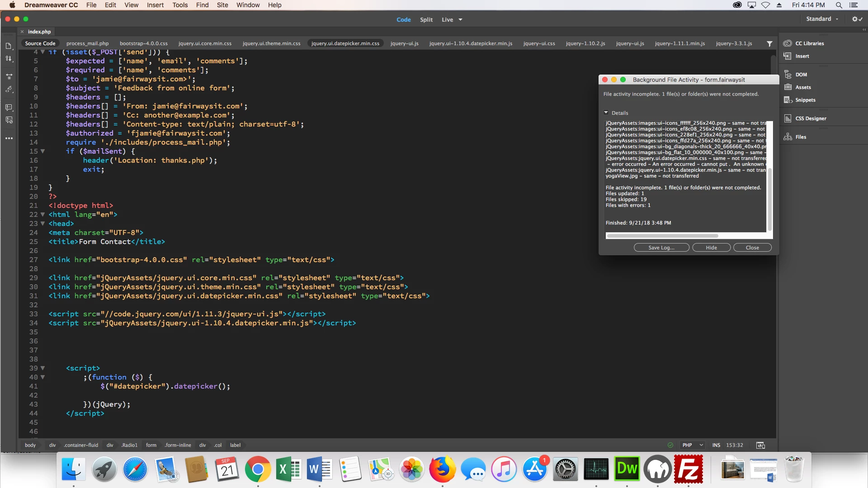Viewport: 868px width, 488px height.
Task: Click the Save Log... button
Action: point(661,248)
